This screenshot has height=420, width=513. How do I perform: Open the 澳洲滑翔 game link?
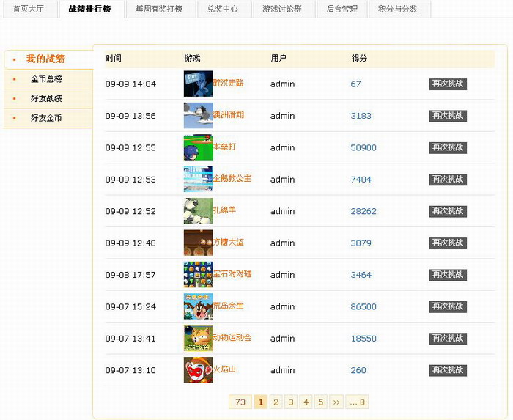point(229,114)
